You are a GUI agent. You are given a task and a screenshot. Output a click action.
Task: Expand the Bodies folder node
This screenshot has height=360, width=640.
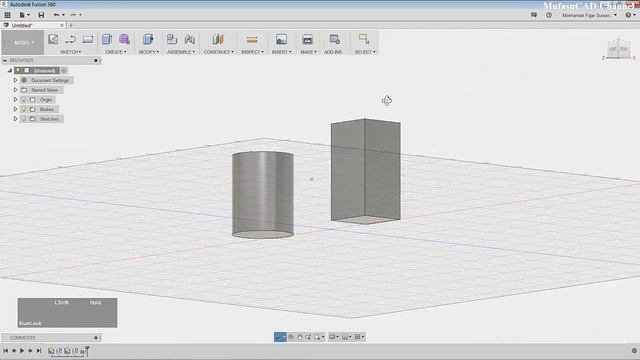[x=16, y=109]
